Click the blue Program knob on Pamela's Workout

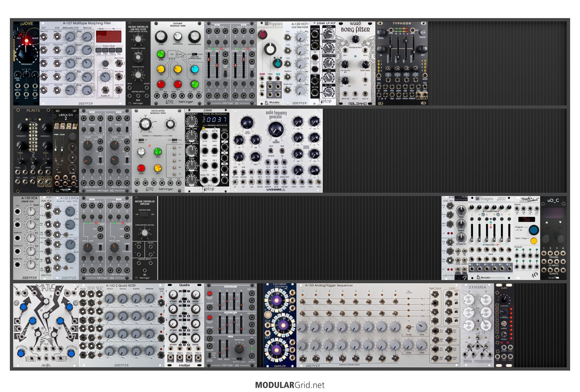(x=534, y=230)
